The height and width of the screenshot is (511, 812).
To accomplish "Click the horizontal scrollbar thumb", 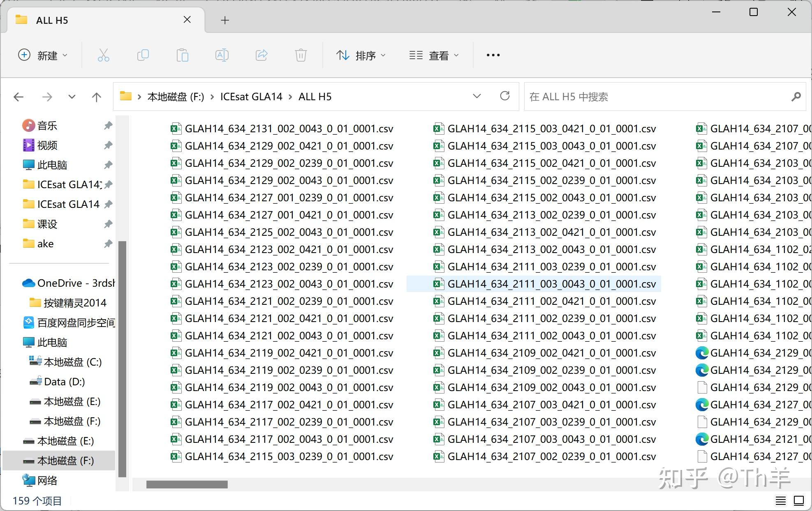I will [187, 484].
